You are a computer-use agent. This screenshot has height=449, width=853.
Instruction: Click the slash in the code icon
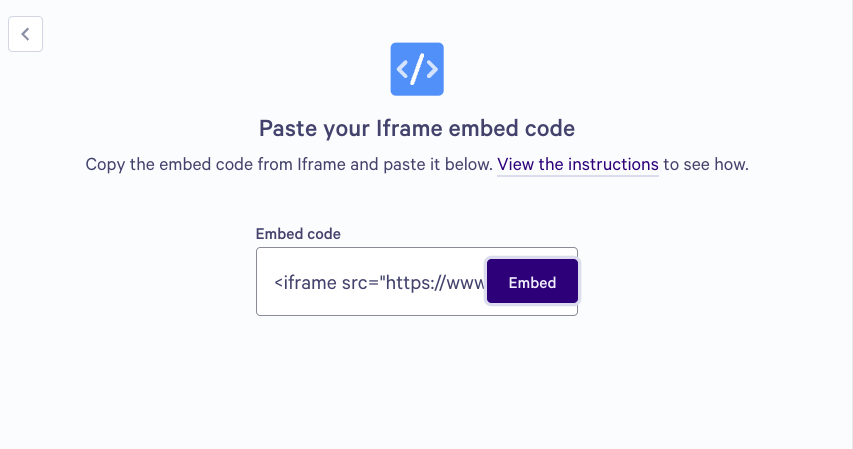[x=417, y=69]
